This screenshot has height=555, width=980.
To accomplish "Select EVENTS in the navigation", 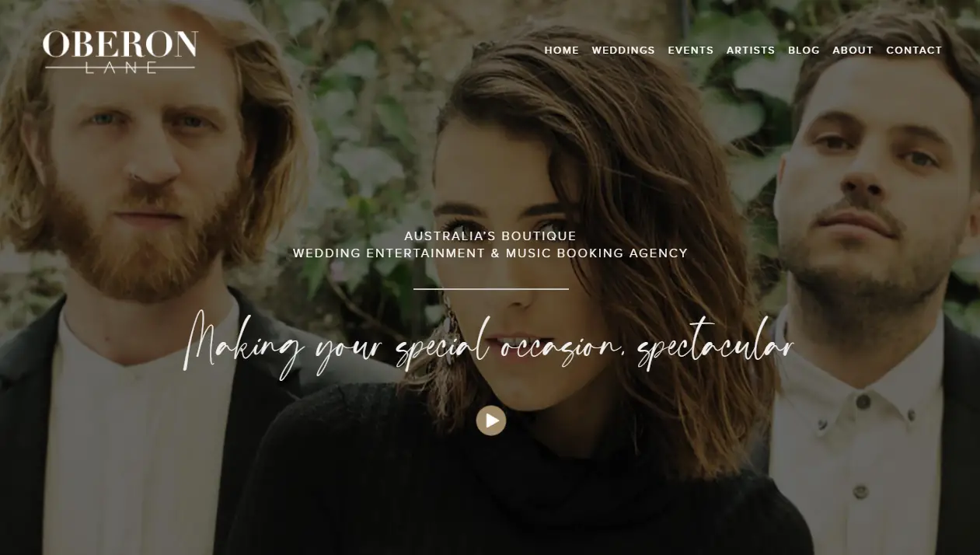I will click(691, 50).
